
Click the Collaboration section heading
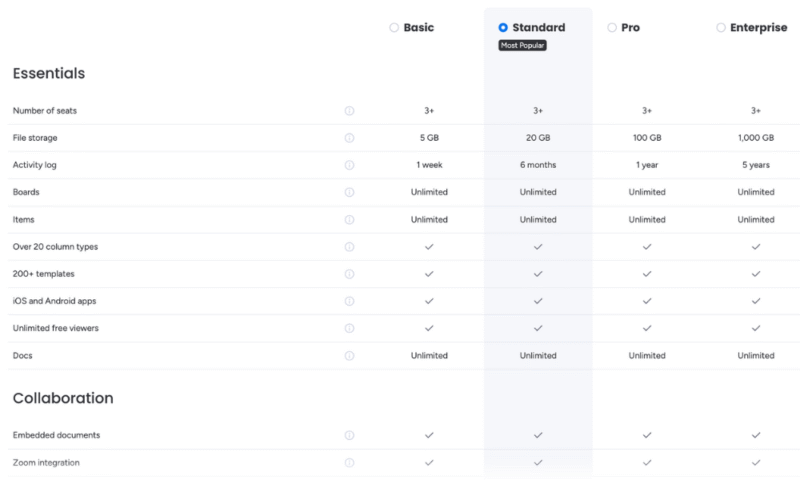(63, 398)
